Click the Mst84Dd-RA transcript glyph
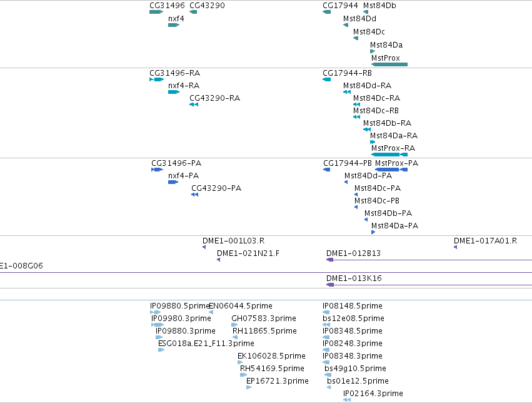The image size is (532, 403). pos(347,92)
